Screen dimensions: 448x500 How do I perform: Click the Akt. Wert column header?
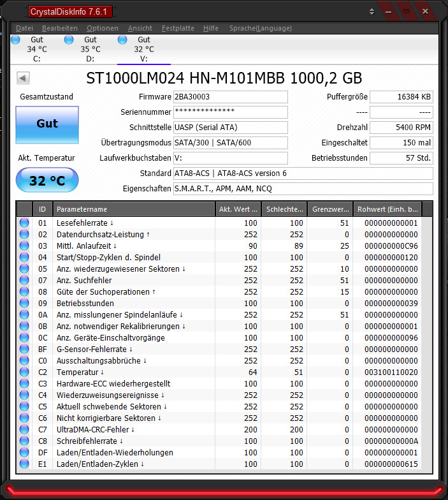pyautogui.click(x=238, y=209)
